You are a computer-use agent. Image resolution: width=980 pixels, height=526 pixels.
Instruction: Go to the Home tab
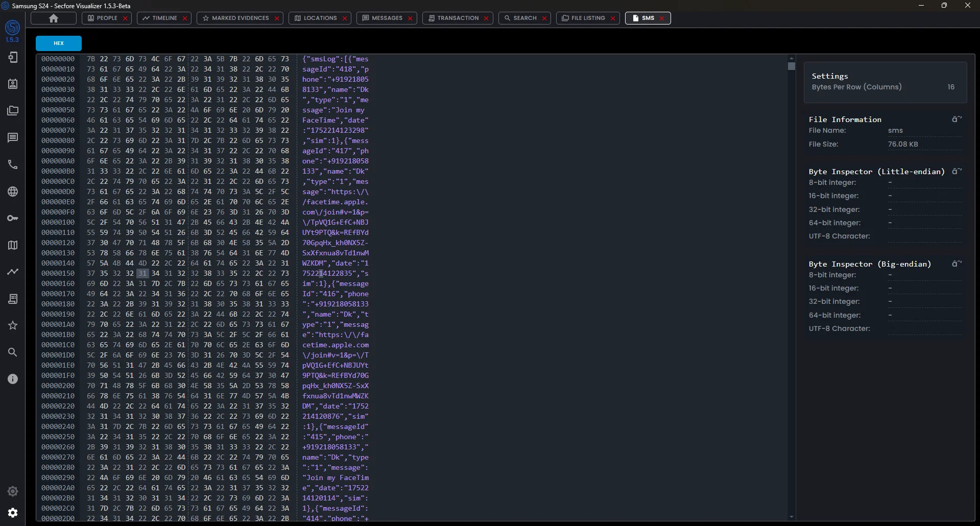pyautogui.click(x=54, y=18)
